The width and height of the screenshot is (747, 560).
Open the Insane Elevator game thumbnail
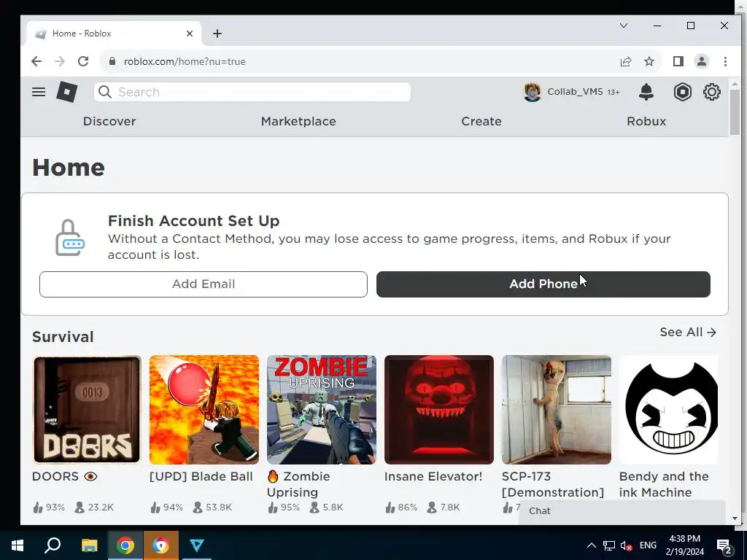pos(438,410)
